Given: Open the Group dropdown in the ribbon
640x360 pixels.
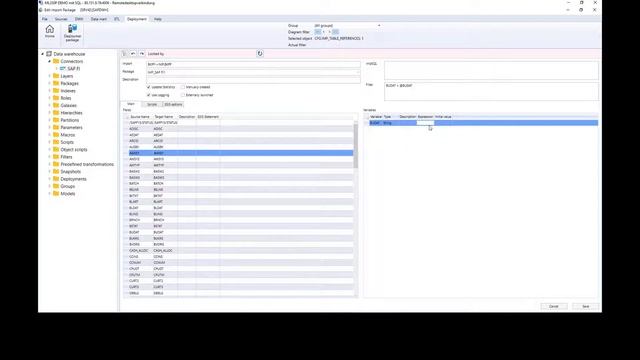Looking at the screenshot, I should click(x=379, y=26).
